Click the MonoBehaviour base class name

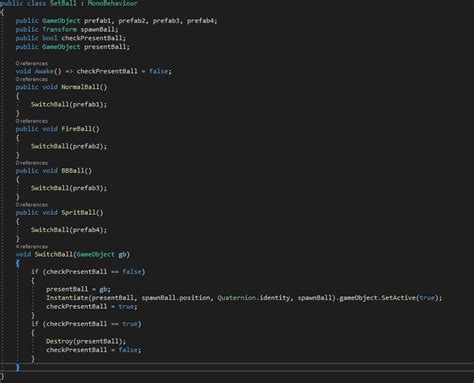pos(112,3)
